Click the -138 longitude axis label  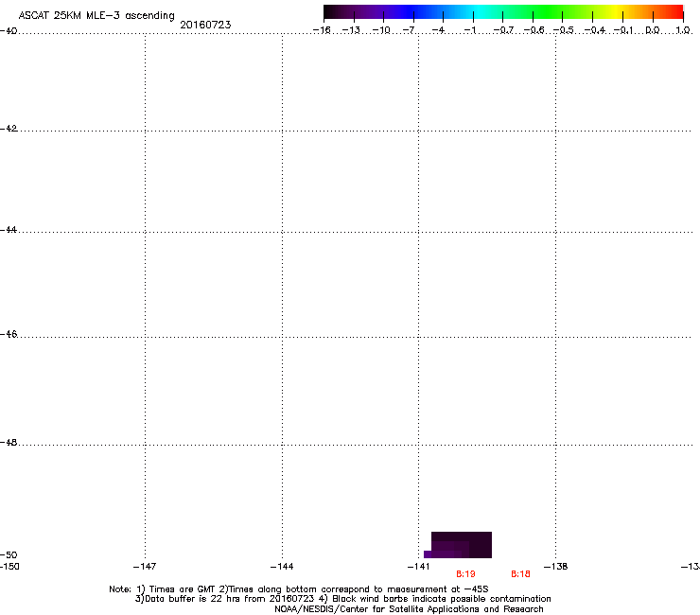tap(556, 567)
